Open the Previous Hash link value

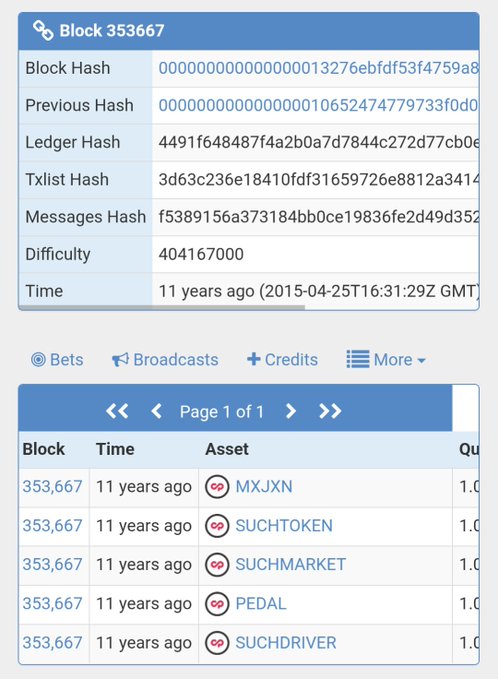318,105
